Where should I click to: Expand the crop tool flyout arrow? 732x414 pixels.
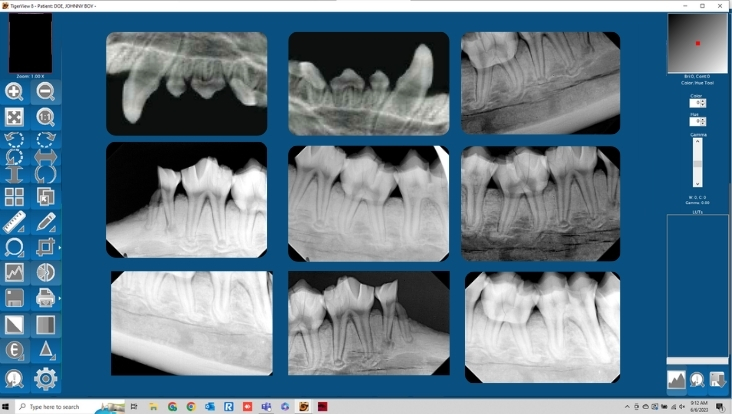pos(59,247)
